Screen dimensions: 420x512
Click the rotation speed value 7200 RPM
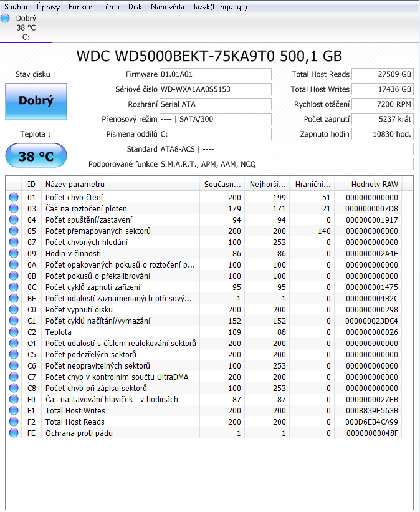383,104
